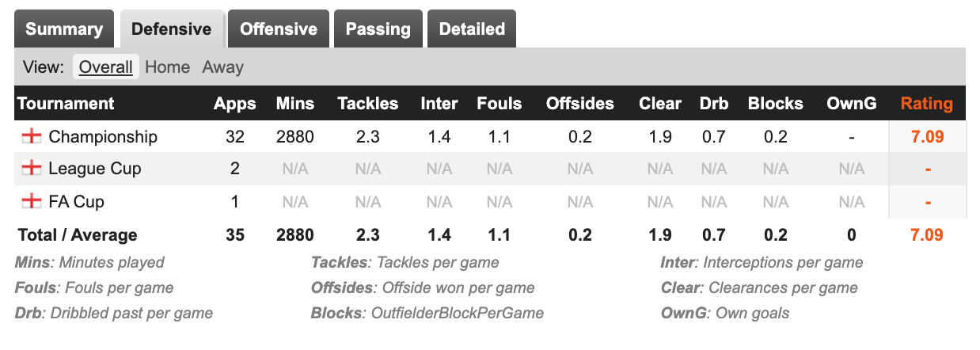980x350 pixels.
Task: Sort table by Rating column
Action: [x=927, y=104]
